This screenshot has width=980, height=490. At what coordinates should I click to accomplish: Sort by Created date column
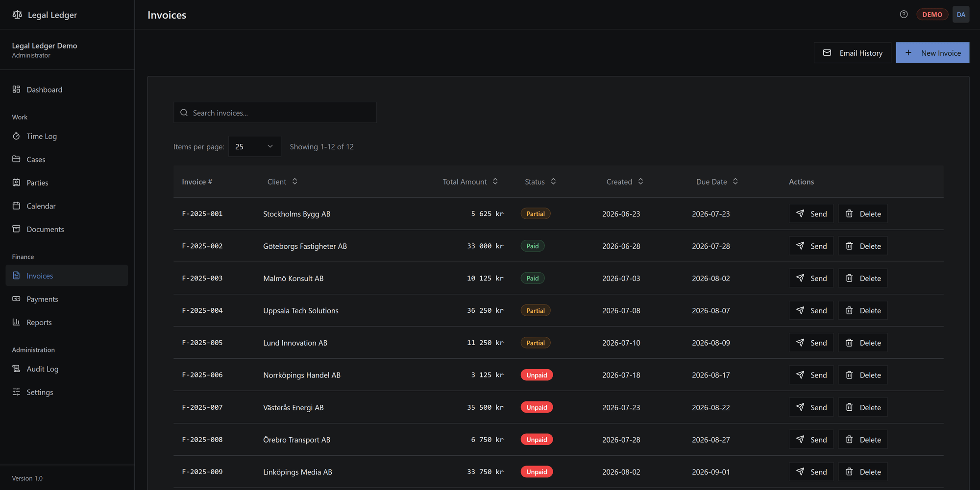point(625,182)
